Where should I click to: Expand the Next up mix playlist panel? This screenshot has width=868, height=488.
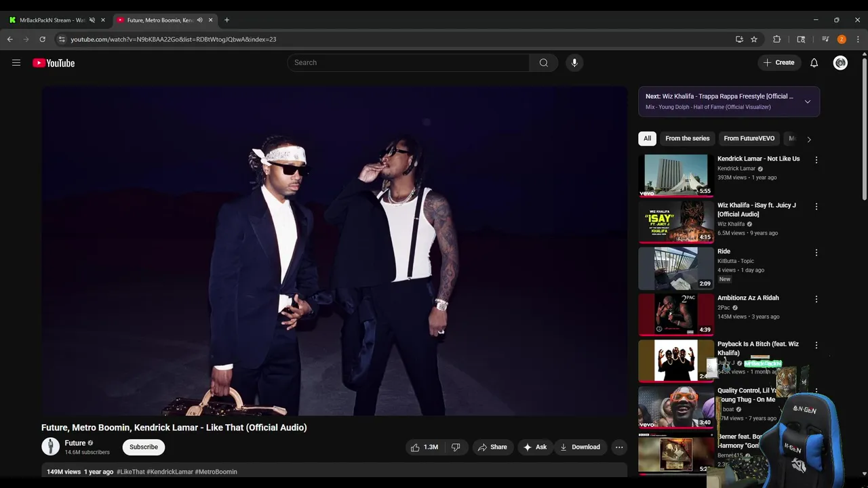click(x=807, y=102)
